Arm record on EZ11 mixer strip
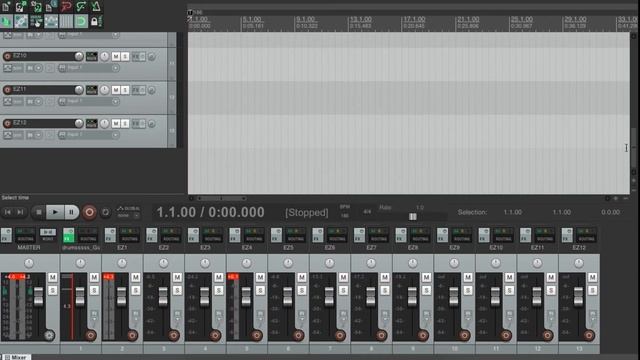The image size is (640, 360). coord(547,336)
